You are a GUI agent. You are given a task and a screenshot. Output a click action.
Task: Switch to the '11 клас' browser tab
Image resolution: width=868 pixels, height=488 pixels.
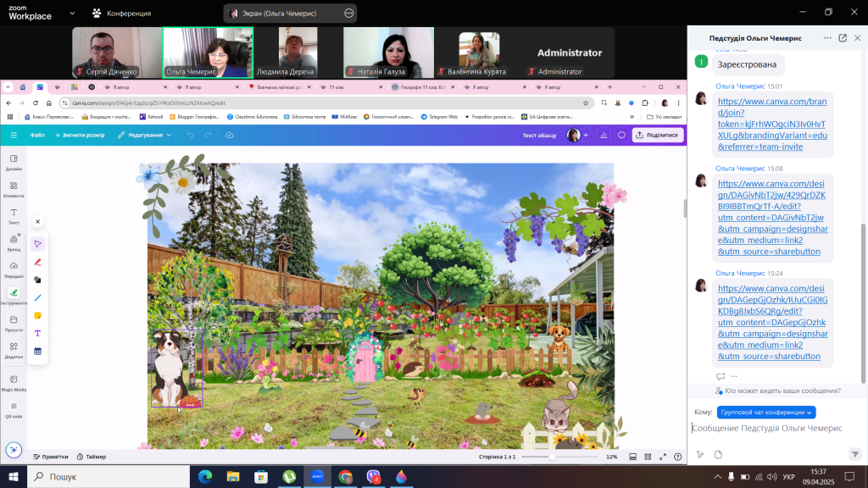(x=352, y=87)
